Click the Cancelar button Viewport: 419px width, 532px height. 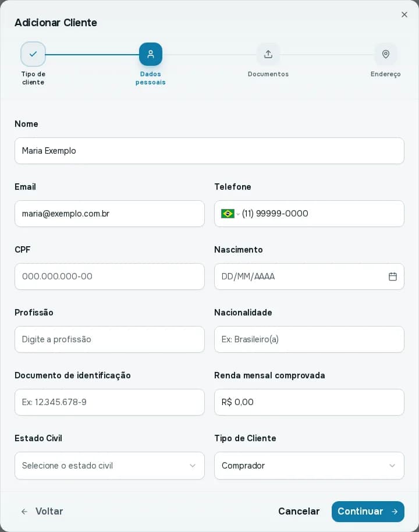(x=299, y=511)
